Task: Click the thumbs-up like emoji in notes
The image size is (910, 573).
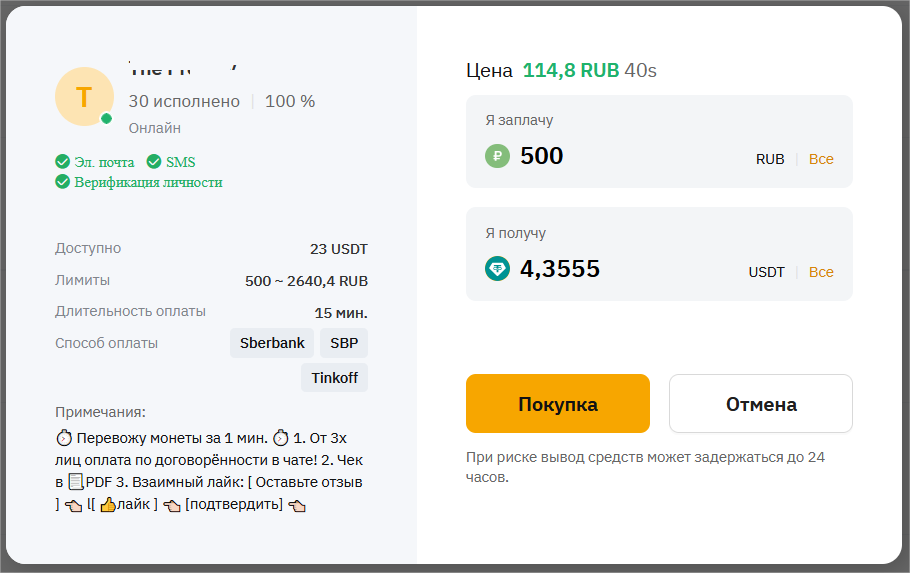Action: pos(109,505)
